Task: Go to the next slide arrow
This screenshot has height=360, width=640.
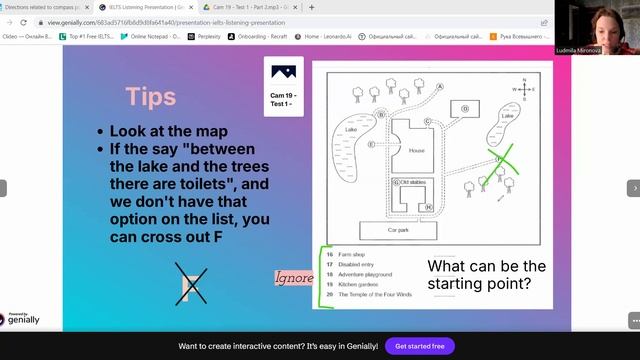Action: 634,188
